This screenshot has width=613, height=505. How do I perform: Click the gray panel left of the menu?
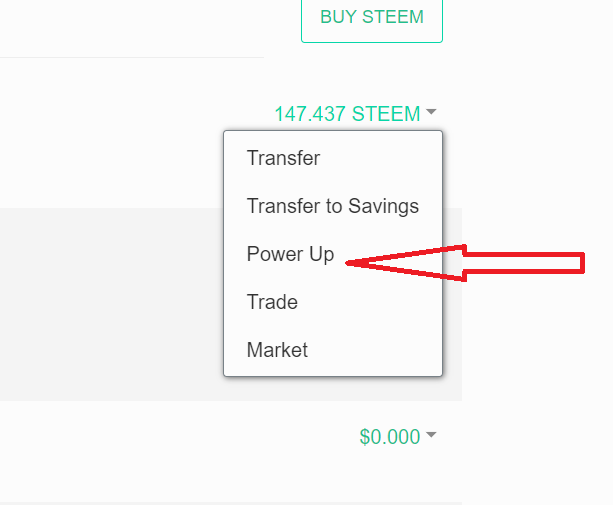(110, 300)
